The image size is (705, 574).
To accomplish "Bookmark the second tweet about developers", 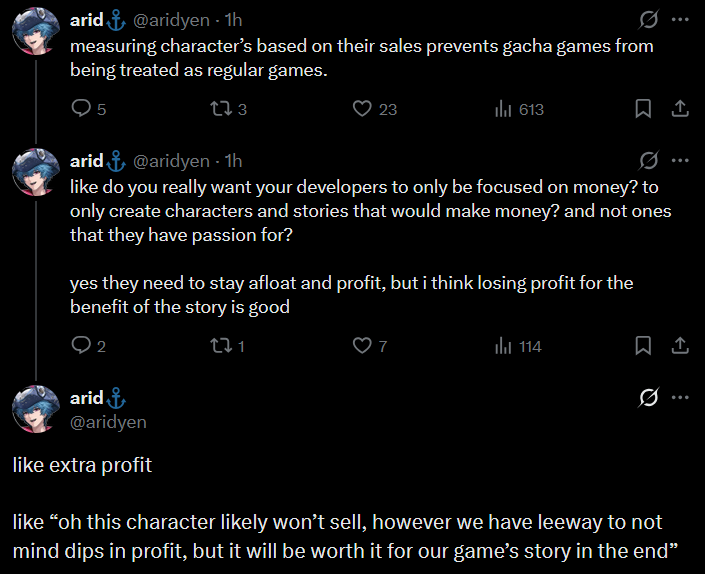I will point(644,346).
